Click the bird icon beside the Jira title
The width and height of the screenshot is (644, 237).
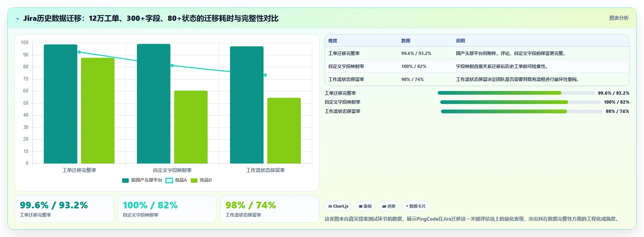coord(17,19)
